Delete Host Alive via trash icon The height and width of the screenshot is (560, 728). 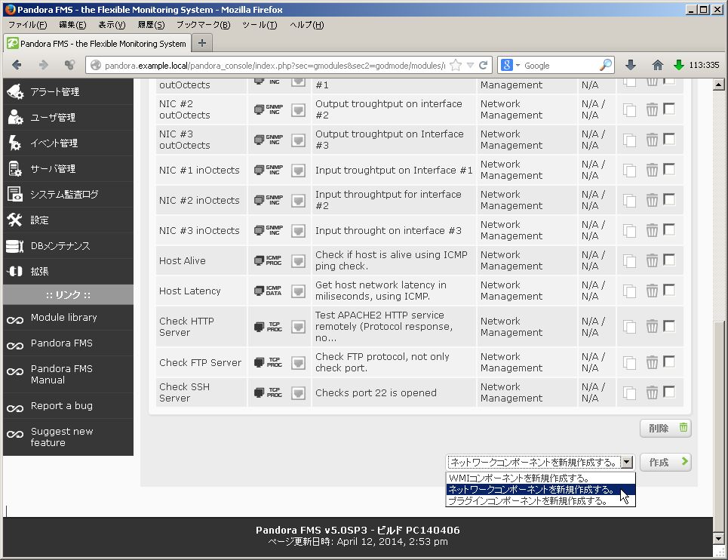[652, 260]
